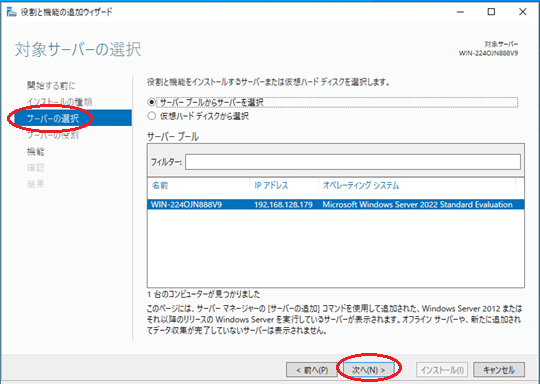Screen dimensions: 540x384
Task: Click the 次へ(N) > button
Action: point(368,370)
